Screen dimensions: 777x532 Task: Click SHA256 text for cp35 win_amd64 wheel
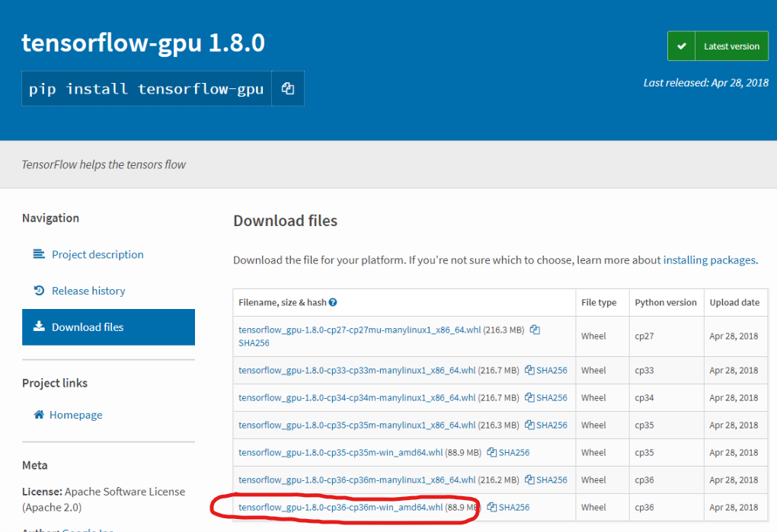click(514, 452)
